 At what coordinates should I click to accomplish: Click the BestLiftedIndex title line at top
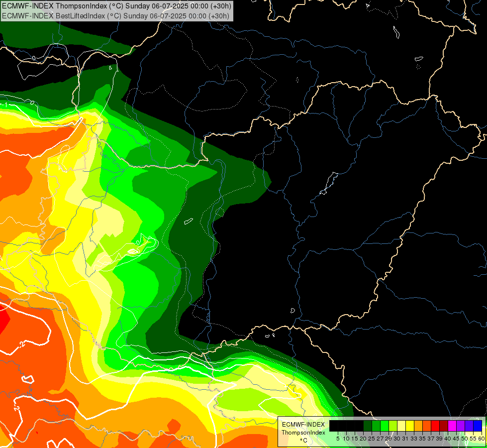tap(115, 16)
